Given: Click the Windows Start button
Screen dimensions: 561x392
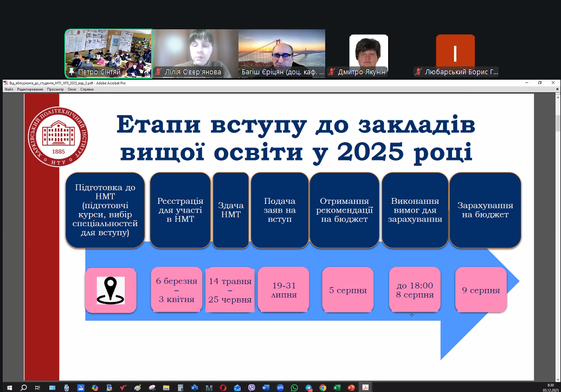Looking at the screenshot, I should coord(9,388).
